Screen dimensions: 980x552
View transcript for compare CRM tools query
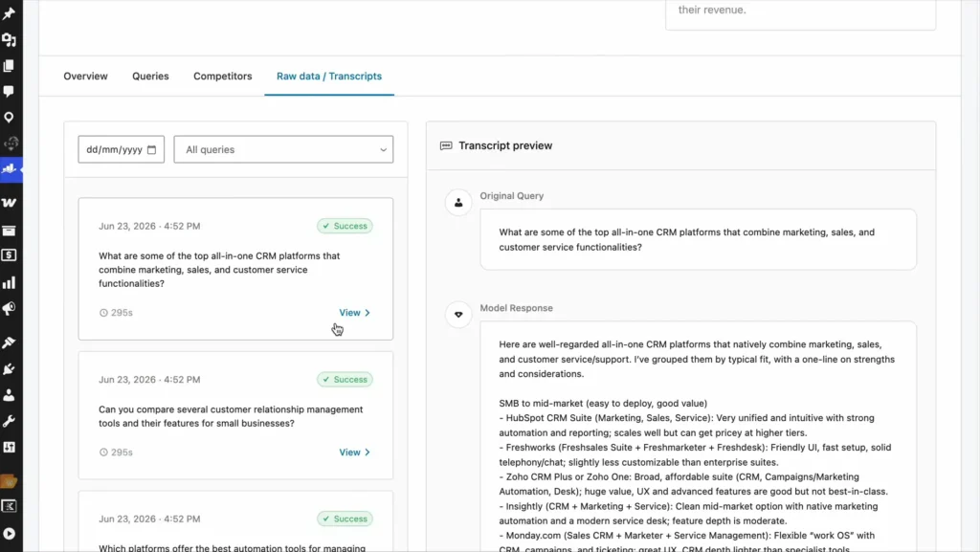tap(354, 453)
